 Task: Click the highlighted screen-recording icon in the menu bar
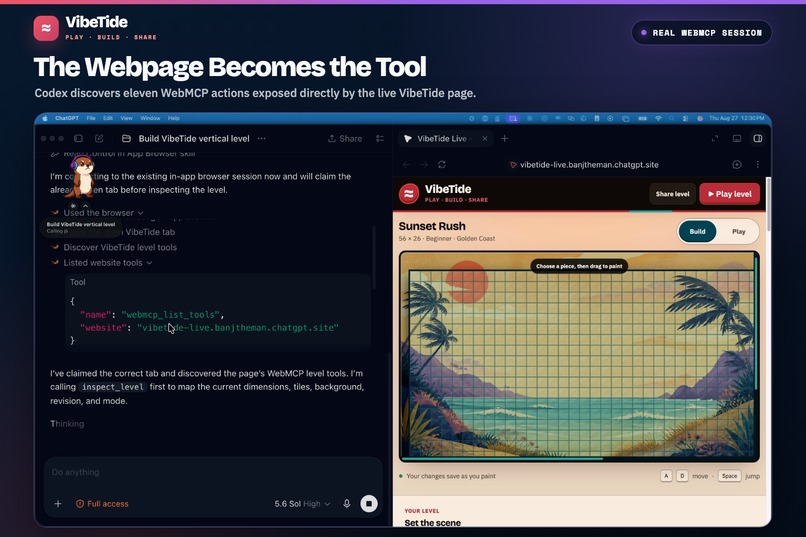(x=512, y=118)
